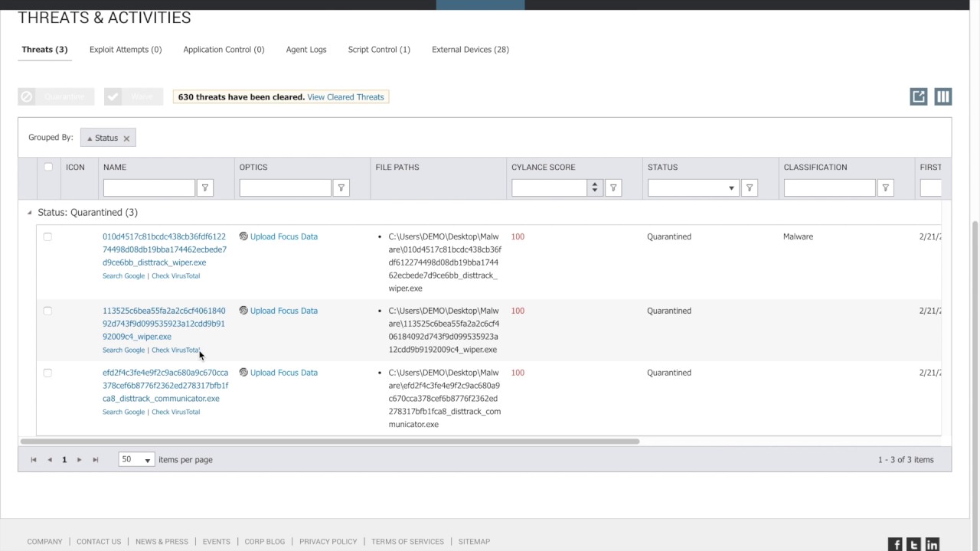
Task: Open the Company footer link
Action: click(44, 542)
